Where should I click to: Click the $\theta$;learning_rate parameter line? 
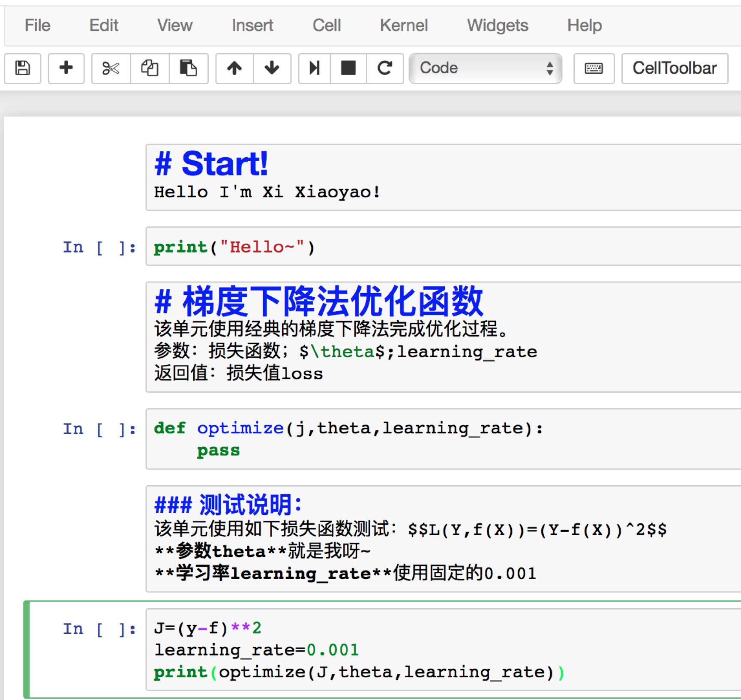[x=345, y=352]
